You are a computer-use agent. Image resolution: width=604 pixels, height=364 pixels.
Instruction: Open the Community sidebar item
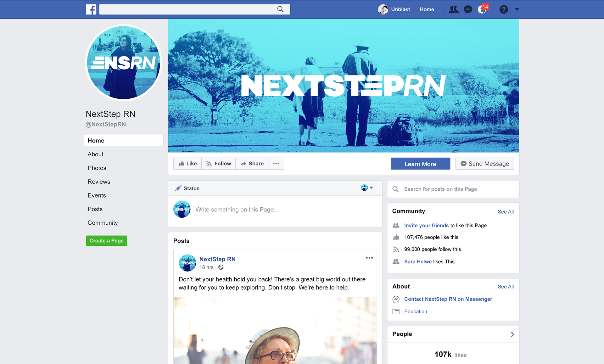click(103, 223)
